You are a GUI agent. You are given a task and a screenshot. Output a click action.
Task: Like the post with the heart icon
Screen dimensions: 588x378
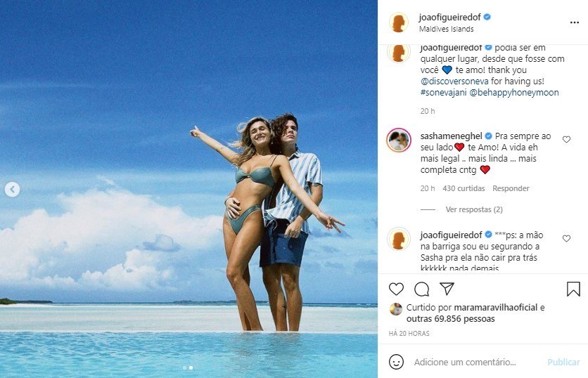(397, 289)
